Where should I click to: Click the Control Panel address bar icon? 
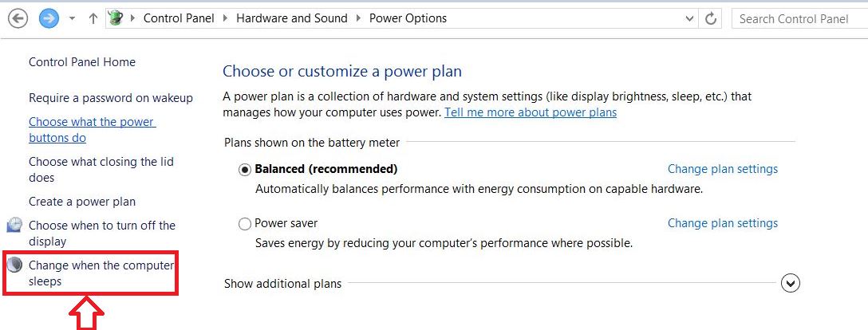click(x=116, y=18)
